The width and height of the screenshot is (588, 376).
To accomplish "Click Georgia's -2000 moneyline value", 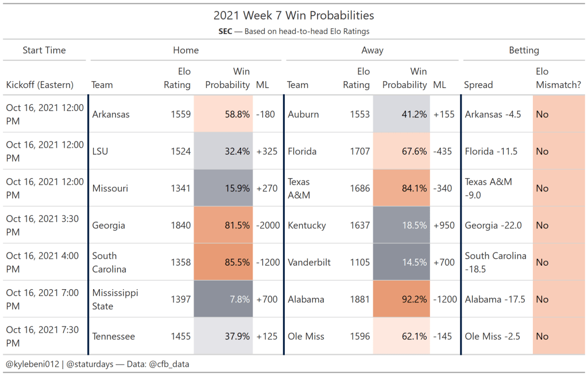I will click(268, 225).
